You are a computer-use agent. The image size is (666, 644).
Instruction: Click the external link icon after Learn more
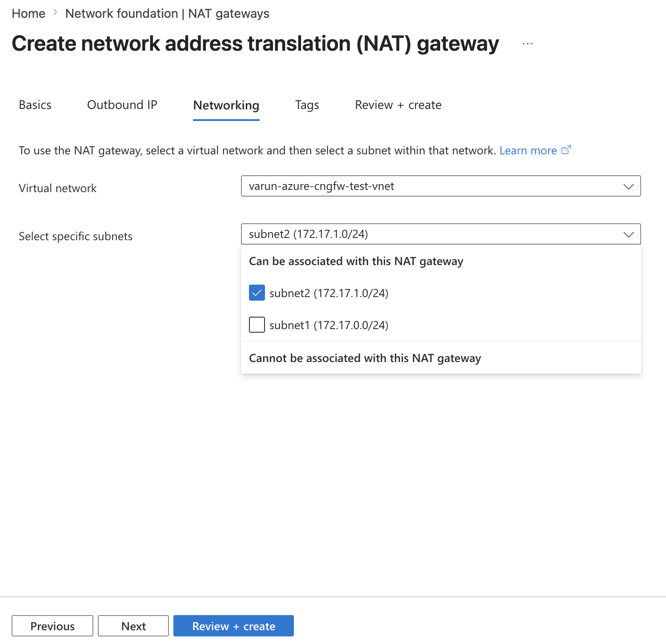click(x=566, y=150)
